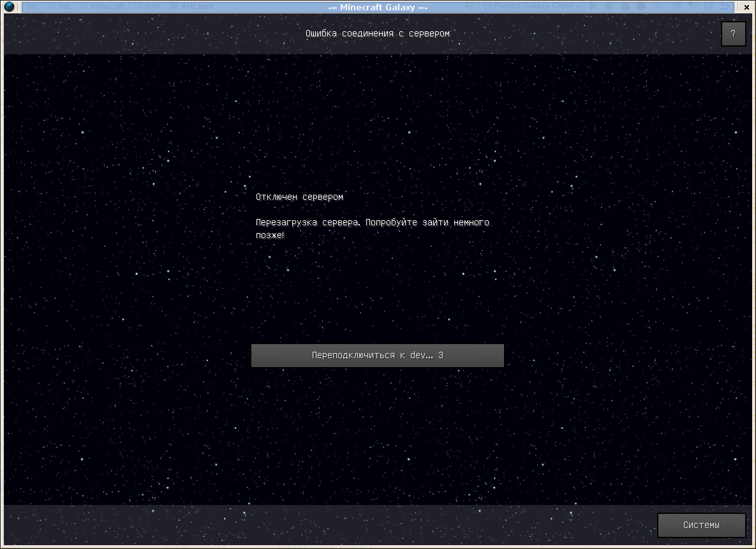Click the Ошибка соединения с сервером heading
Viewport: 756px width, 549px height.
click(377, 33)
